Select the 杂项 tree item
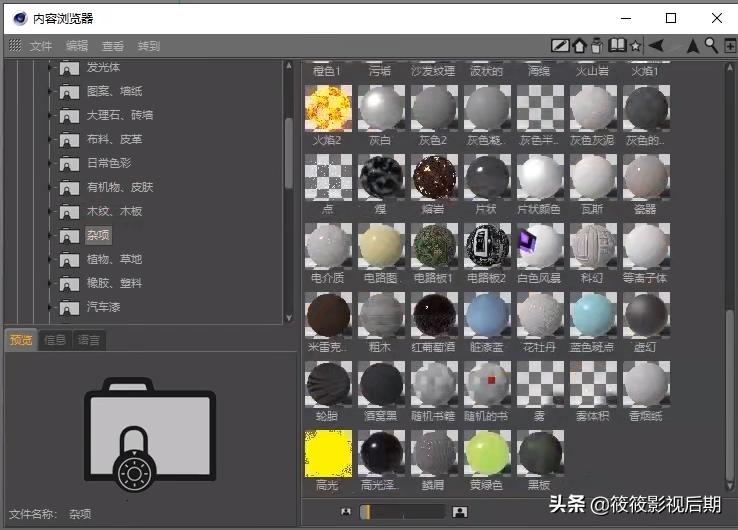Image resolution: width=738 pixels, height=530 pixels. coord(98,235)
